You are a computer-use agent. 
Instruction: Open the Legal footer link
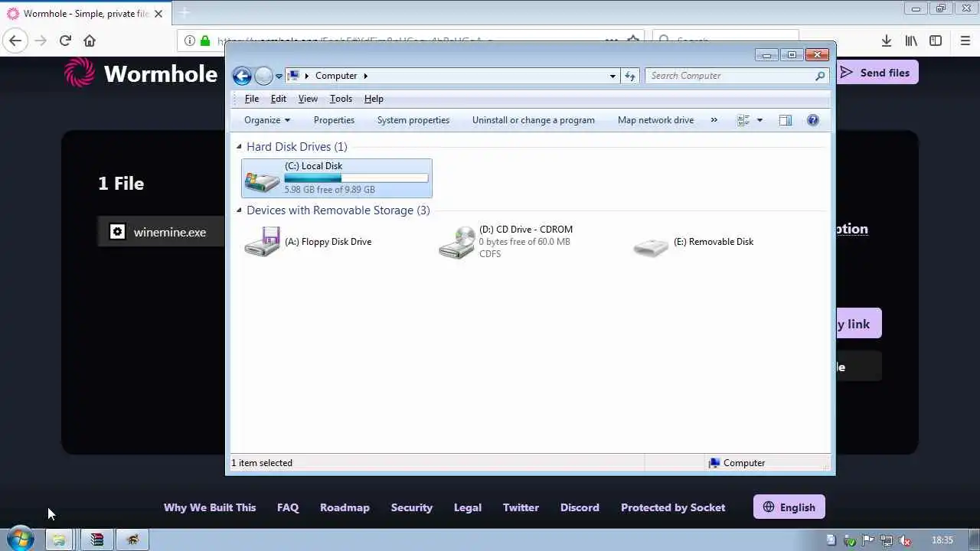point(468,507)
